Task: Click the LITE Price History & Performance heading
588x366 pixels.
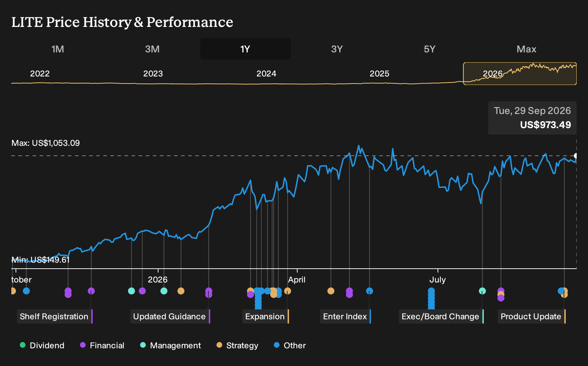Action: (x=122, y=22)
